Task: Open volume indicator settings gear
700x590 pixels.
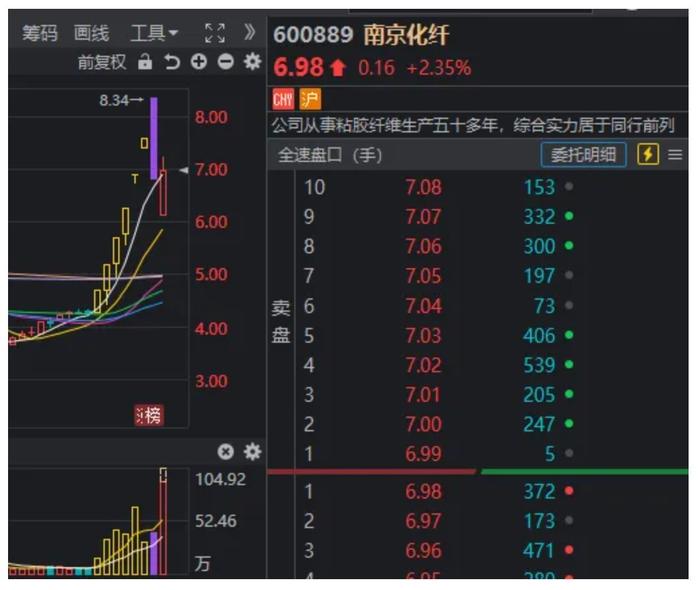Action: 252,451
